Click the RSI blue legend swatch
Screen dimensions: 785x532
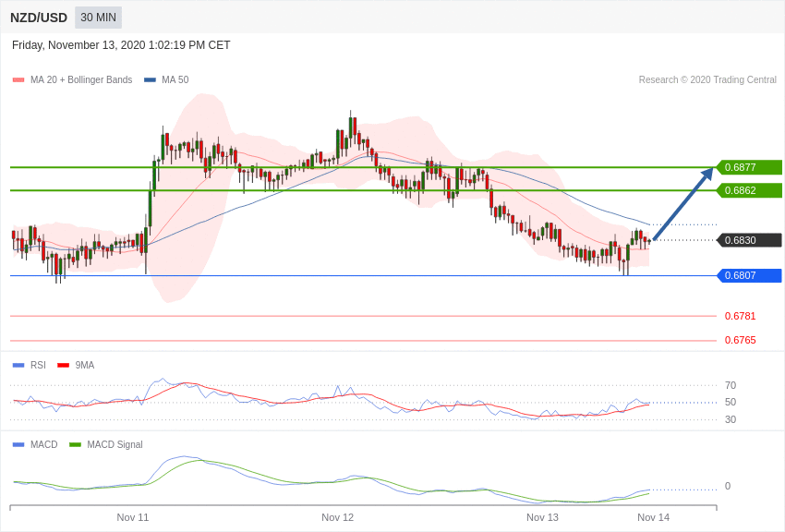(18, 366)
